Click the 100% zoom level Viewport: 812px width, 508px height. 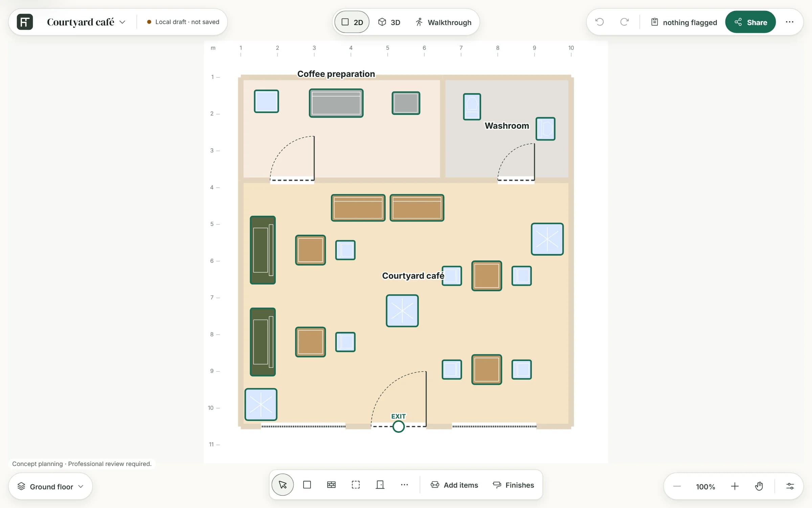pos(705,487)
